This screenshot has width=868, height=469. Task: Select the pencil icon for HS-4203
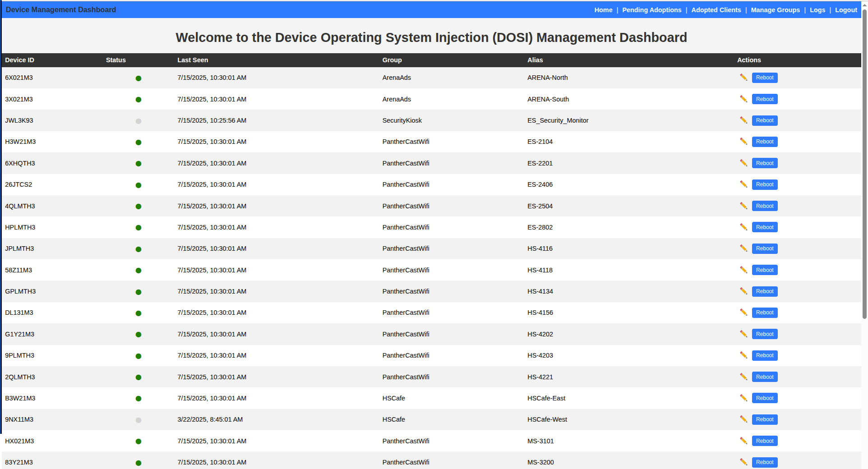743,355
